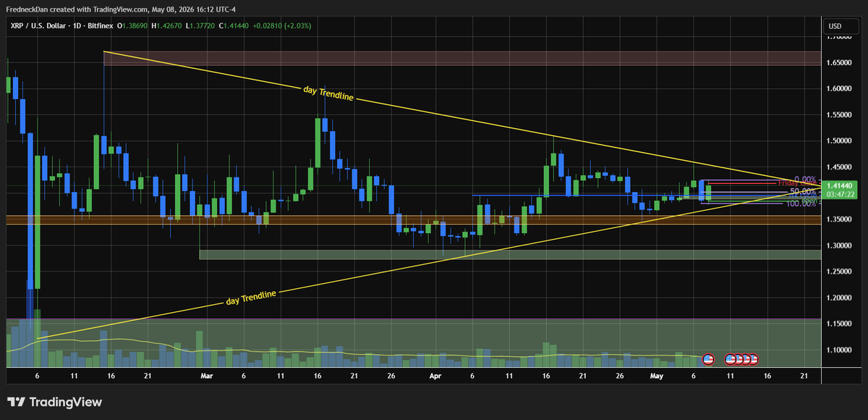
Task: Click the 1.50000 price scale label
Action: pos(841,141)
